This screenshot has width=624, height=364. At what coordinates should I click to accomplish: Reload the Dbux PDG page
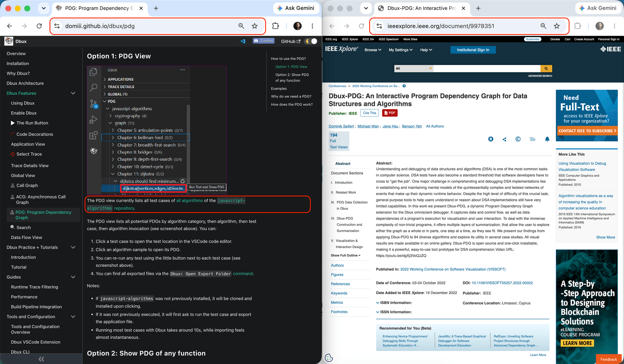tap(39, 26)
